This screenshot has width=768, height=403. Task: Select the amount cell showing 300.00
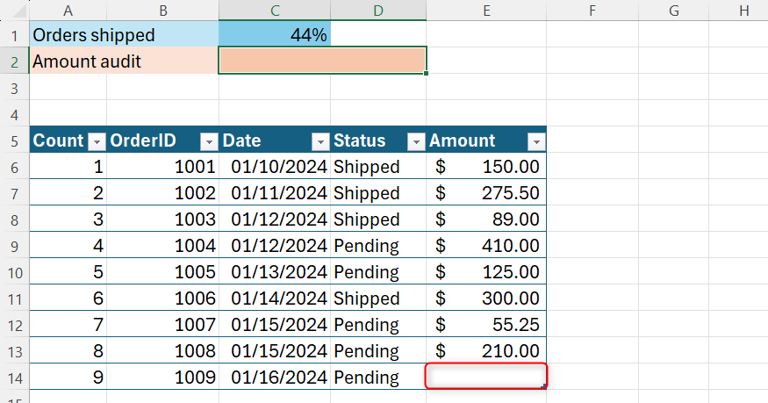point(486,298)
